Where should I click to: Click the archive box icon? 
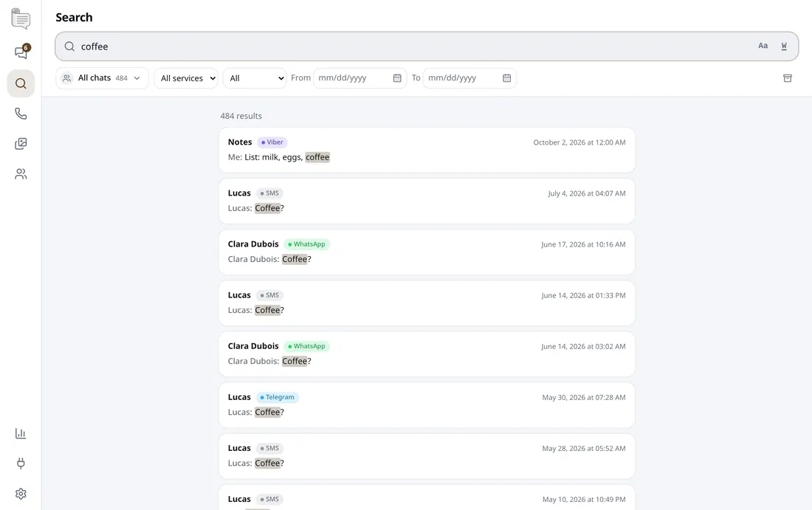pos(787,78)
